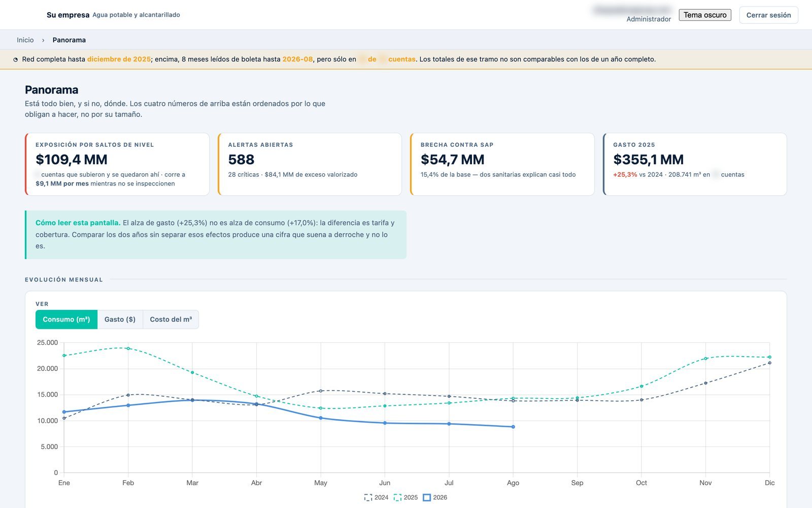The image size is (812, 508).
Task: Select the Consumo (m³) chart view
Action: [x=66, y=320]
